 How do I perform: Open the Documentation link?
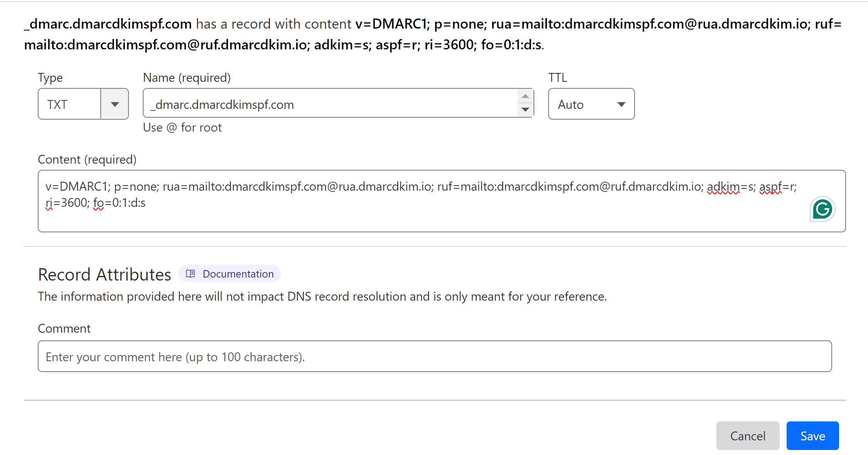click(x=230, y=274)
